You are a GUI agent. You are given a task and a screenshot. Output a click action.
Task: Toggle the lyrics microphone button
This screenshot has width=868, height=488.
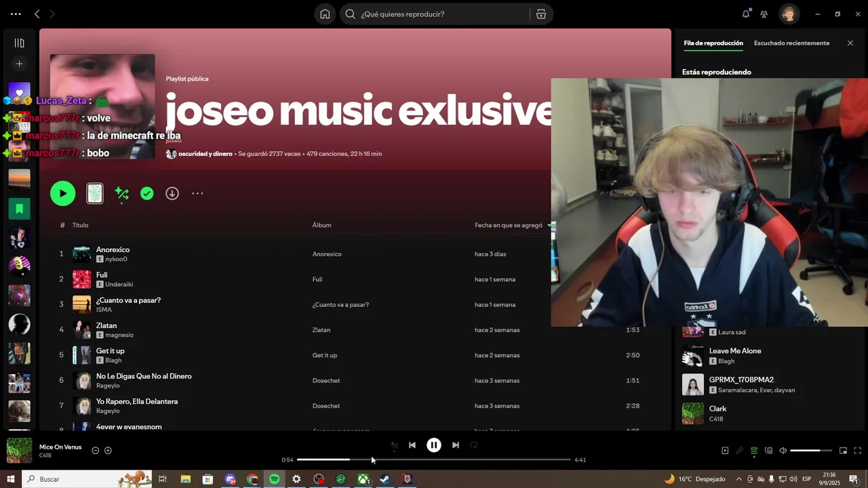pos(739,451)
